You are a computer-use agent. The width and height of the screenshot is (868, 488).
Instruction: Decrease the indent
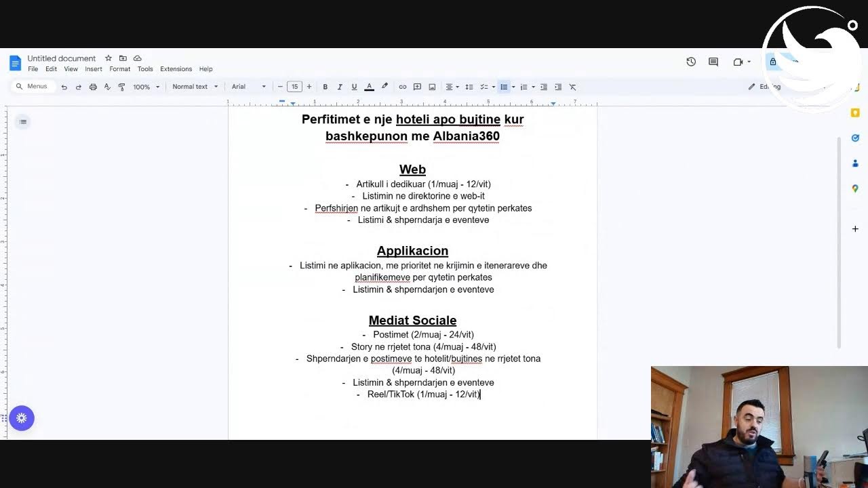click(544, 87)
